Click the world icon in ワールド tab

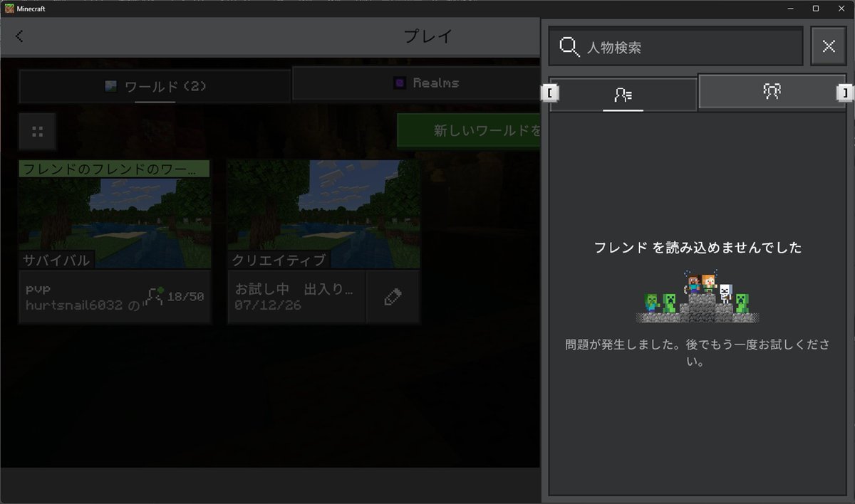pyautogui.click(x=110, y=86)
